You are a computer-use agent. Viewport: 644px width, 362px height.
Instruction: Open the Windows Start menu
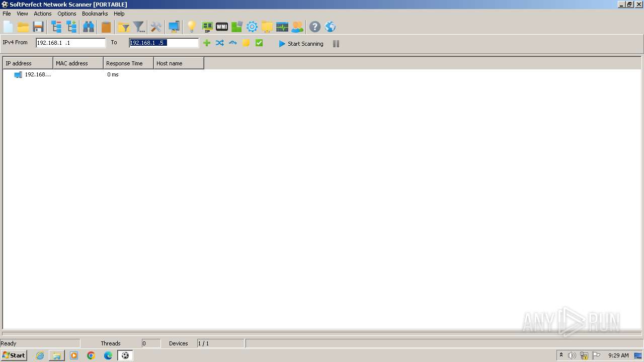pyautogui.click(x=14, y=355)
